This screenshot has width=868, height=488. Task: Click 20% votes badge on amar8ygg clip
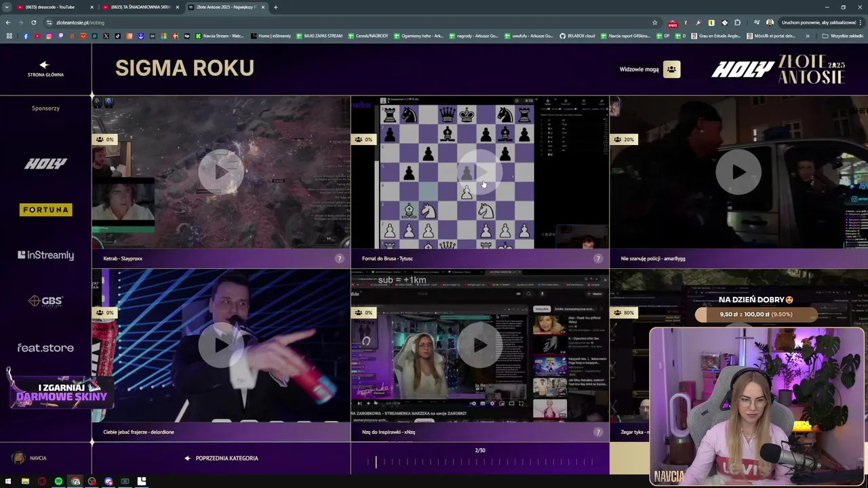click(624, 139)
